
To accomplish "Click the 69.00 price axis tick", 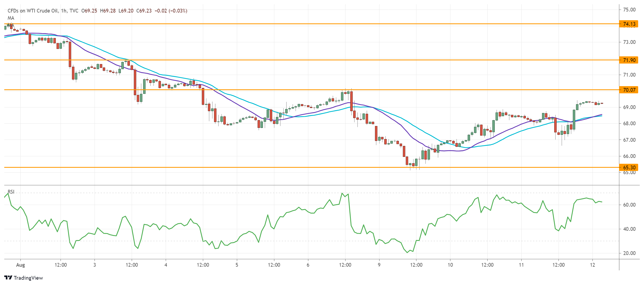I will [629, 107].
